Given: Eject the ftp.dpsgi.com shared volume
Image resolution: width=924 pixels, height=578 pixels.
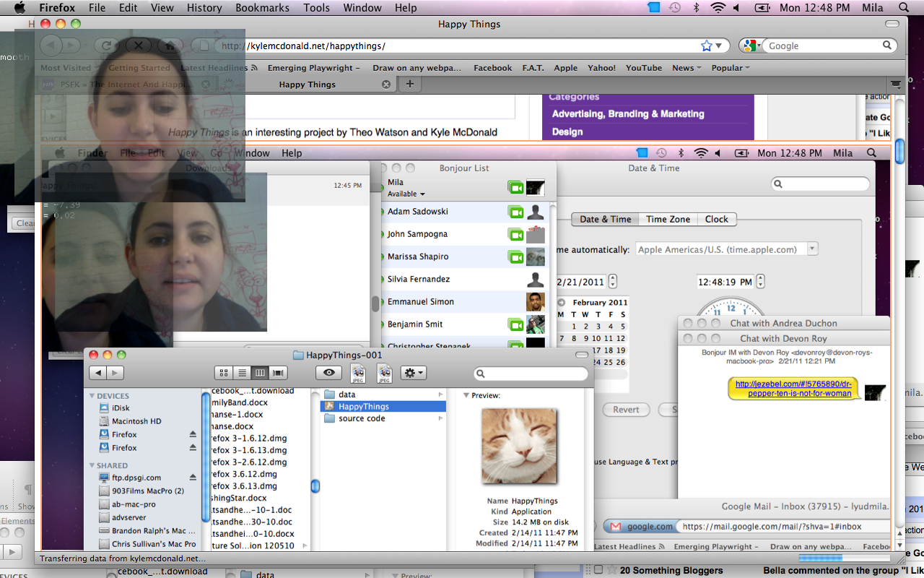Looking at the screenshot, I should (193, 478).
